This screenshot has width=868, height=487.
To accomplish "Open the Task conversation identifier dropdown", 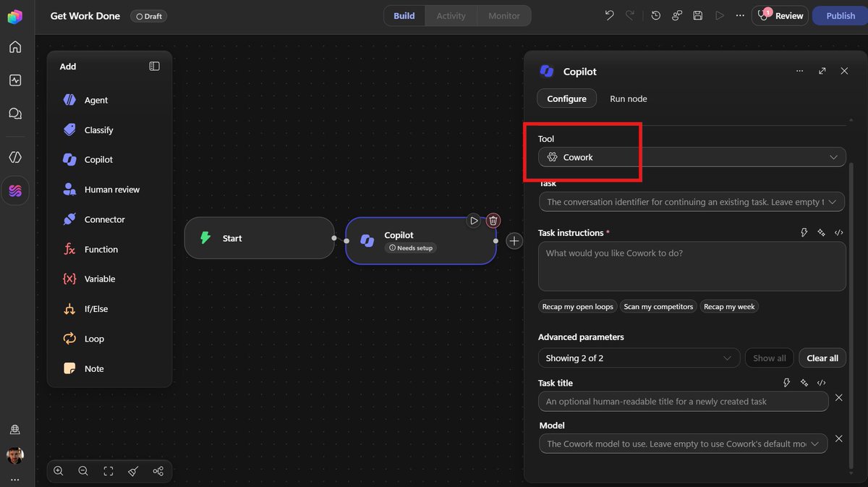I will point(692,202).
